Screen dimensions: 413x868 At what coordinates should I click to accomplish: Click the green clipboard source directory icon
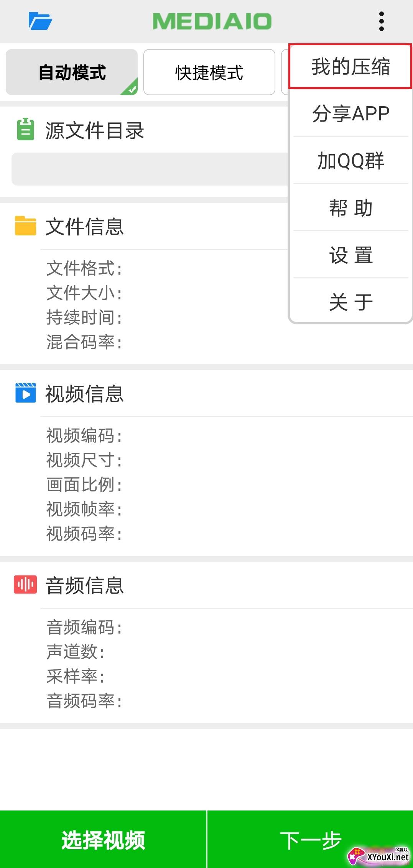tap(25, 129)
